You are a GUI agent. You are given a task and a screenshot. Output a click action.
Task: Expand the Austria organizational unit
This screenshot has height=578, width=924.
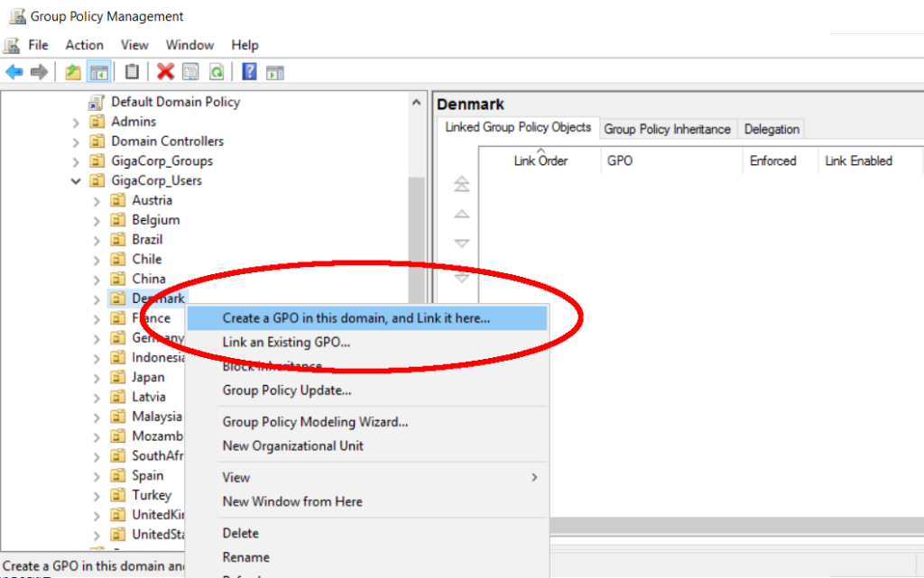[x=97, y=200]
